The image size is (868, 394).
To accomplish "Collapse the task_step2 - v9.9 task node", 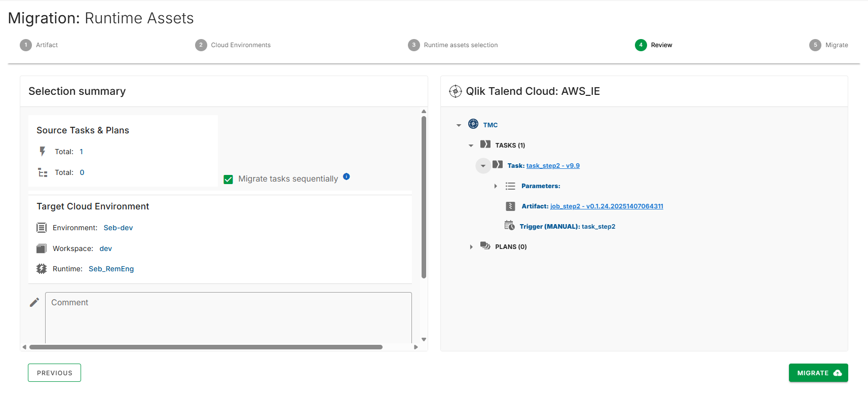I will point(483,166).
